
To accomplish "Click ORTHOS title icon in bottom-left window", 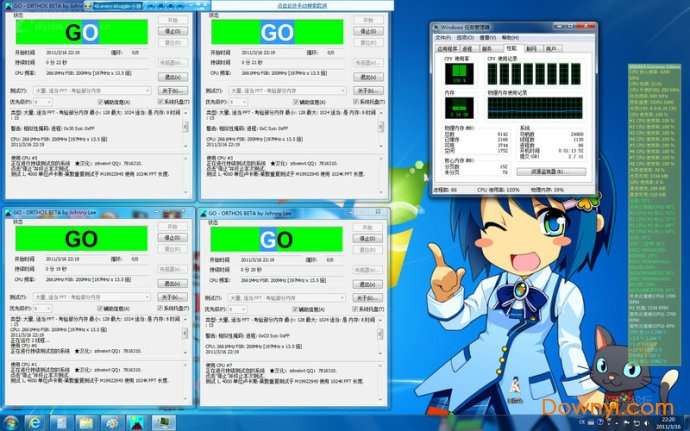I will coord(8,213).
